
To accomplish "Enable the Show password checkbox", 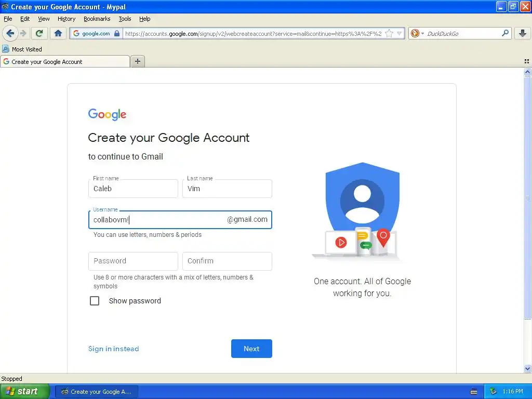I will click(95, 301).
